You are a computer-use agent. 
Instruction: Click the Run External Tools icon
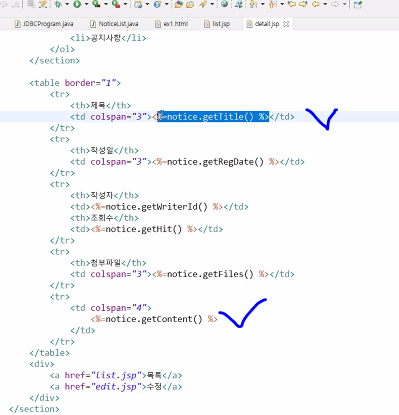pos(116,4)
